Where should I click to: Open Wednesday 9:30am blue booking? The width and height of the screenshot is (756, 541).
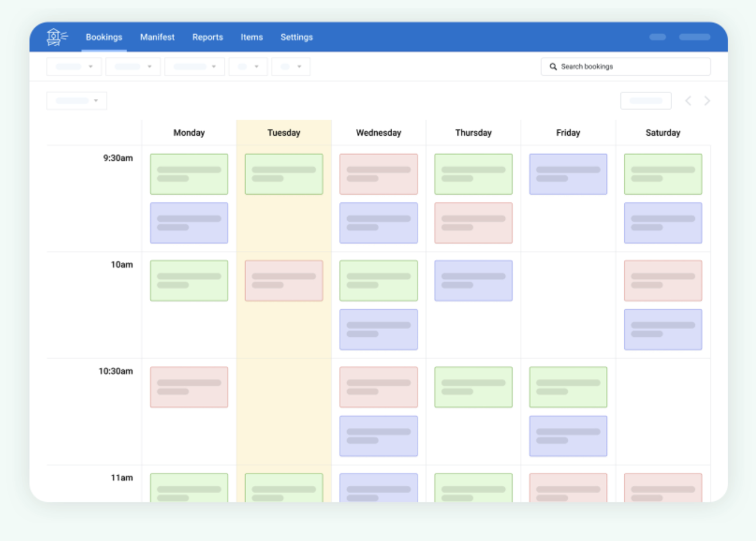379,223
